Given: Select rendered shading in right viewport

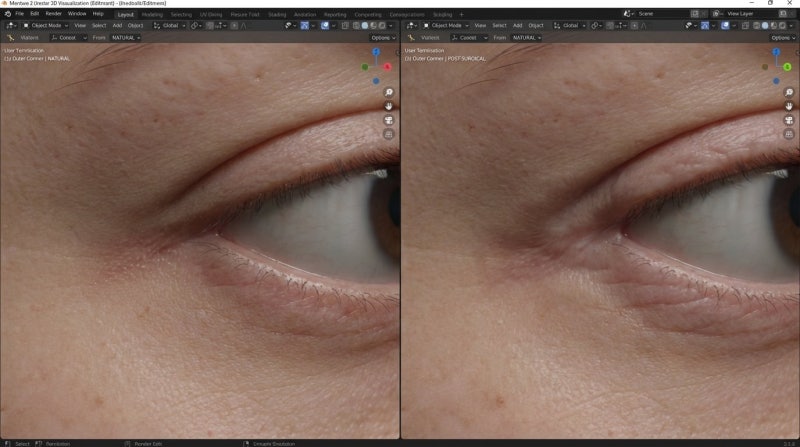Looking at the screenshot, I should pos(782,26).
